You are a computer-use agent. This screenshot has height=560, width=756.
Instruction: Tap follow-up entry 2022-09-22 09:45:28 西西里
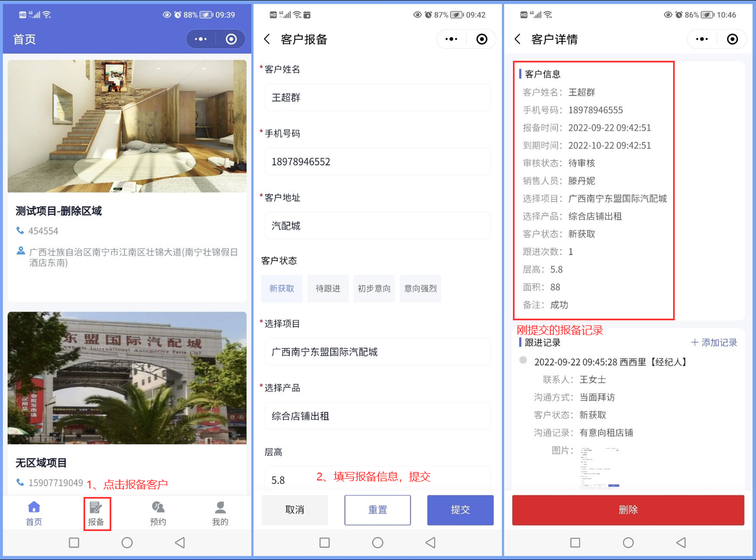pos(611,362)
